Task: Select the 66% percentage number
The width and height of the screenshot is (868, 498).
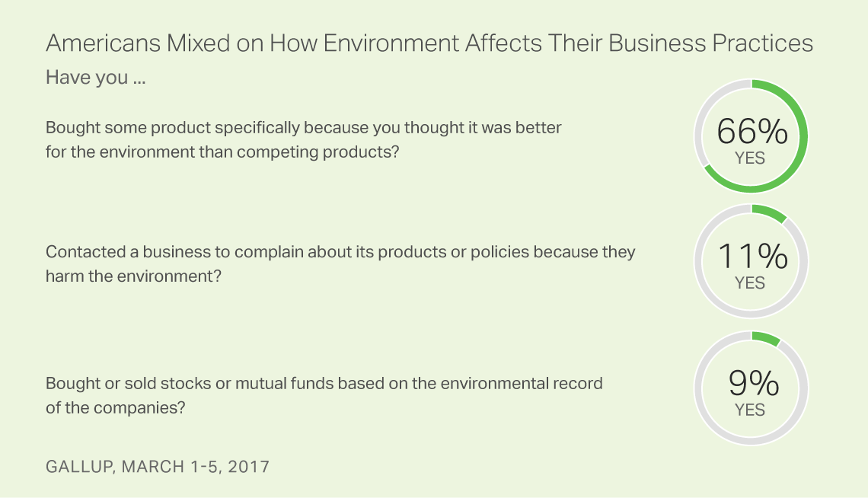Action: point(752,132)
